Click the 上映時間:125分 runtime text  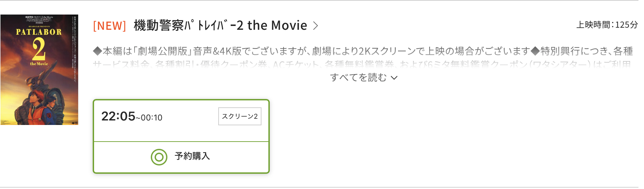607,25
